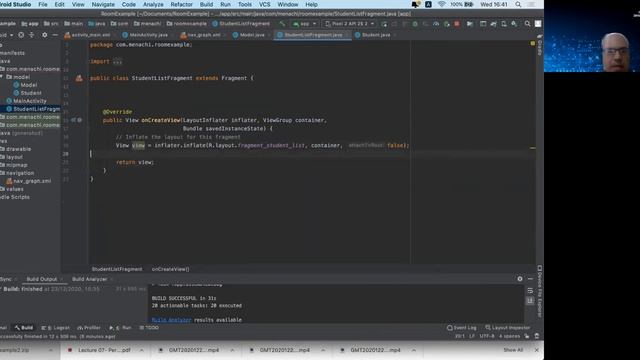Screen dimensions: 640x360
Task: Open the Refactor menu
Action: [x=182, y=4]
